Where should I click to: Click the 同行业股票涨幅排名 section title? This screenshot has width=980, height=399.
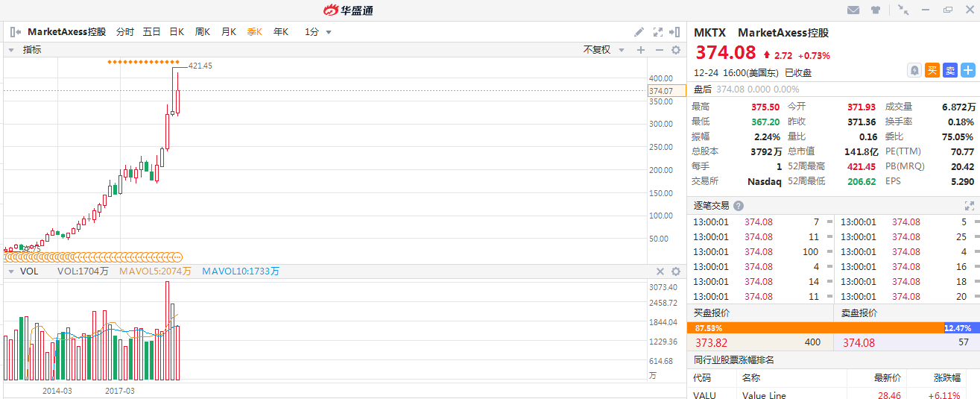(734, 359)
